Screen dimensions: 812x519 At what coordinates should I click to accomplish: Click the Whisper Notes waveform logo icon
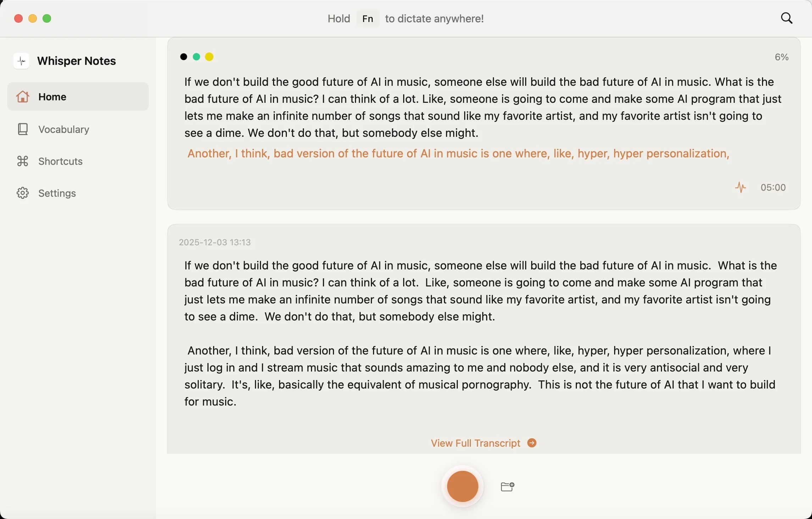pyautogui.click(x=21, y=61)
